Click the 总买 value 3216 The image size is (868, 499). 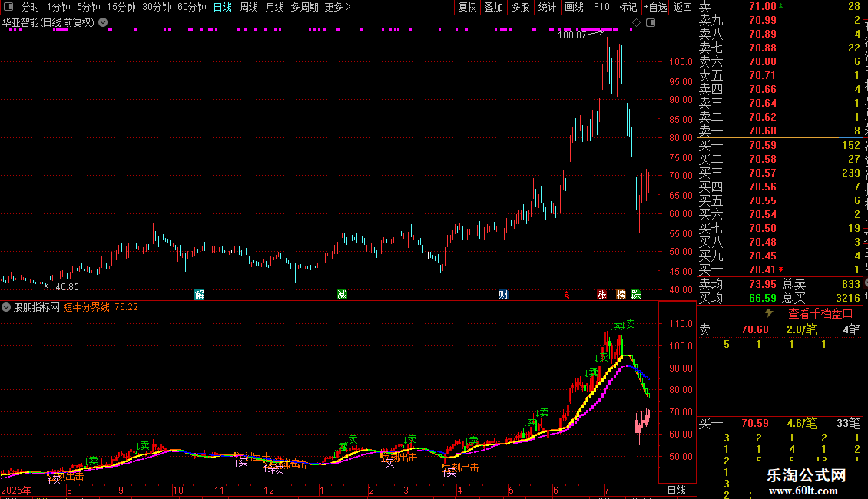pyautogui.click(x=848, y=298)
